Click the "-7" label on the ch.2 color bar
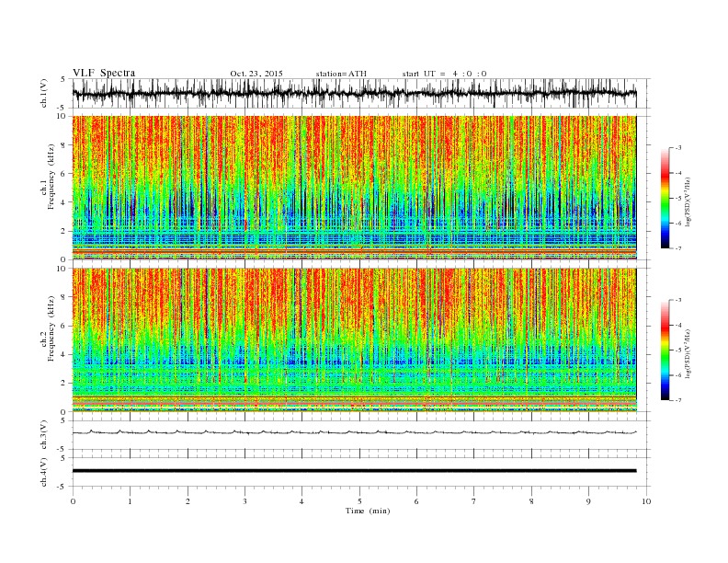Image resolution: width=728 pixels, height=563 pixels. click(x=678, y=400)
